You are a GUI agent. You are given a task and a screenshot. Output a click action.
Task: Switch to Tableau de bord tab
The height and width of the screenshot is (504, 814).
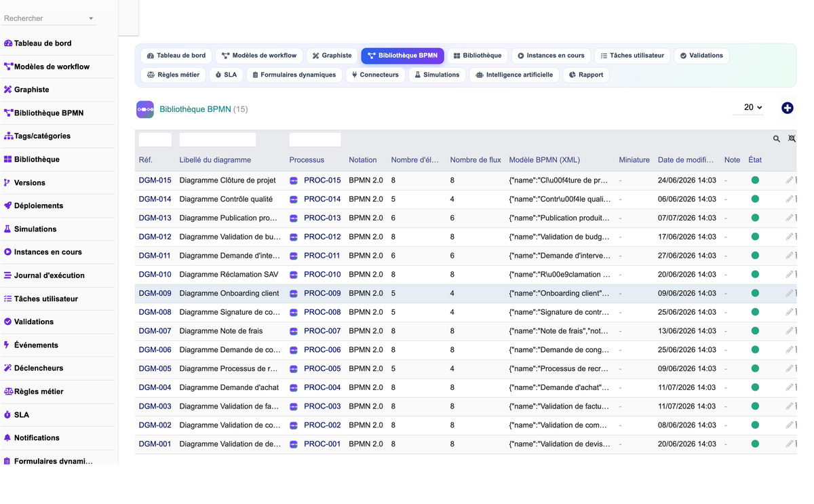176,56
